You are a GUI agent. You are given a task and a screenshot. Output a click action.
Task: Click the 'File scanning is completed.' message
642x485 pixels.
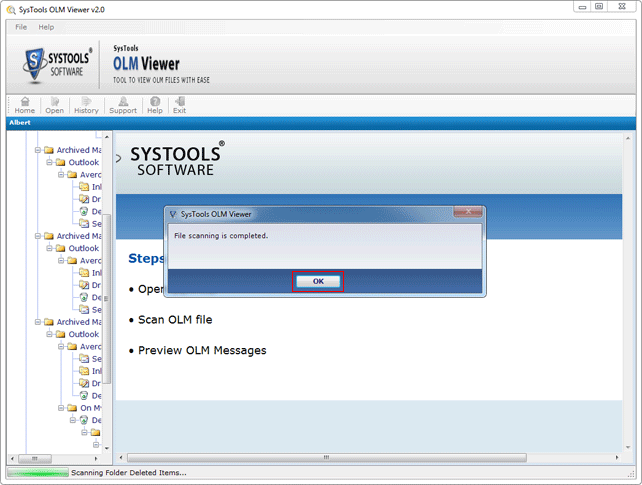tap(221, 236)
